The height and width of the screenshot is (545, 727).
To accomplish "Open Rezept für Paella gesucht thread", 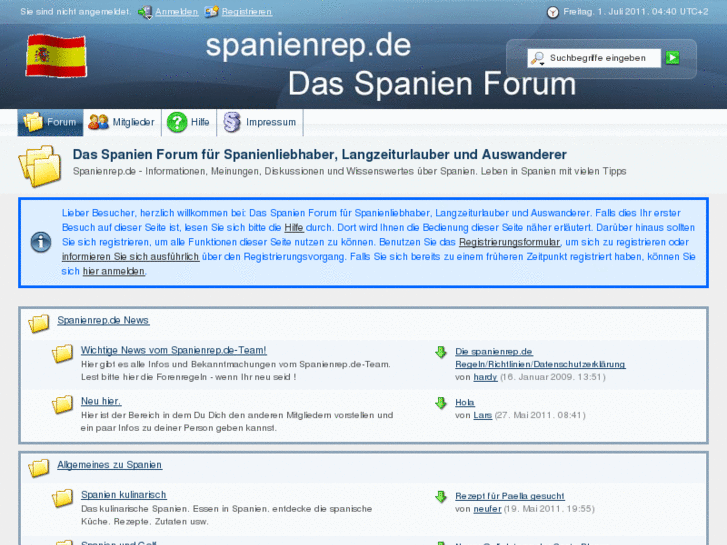I will pos(510,496).
